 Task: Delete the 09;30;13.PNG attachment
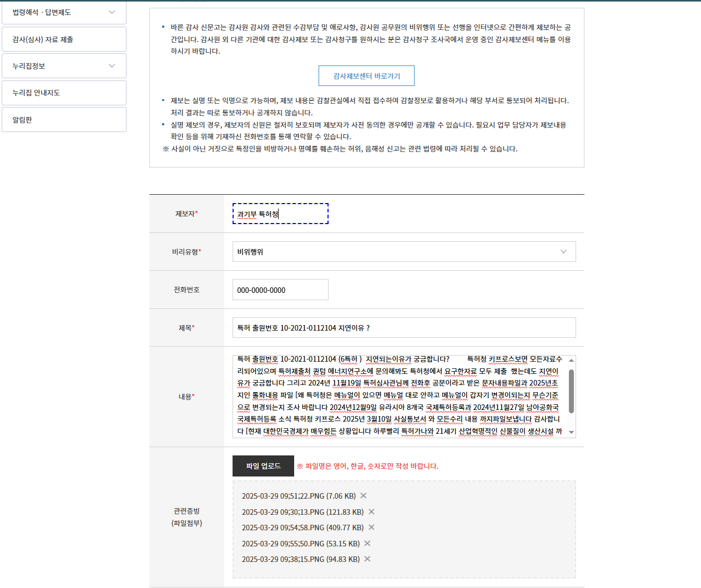click(371, 512)
